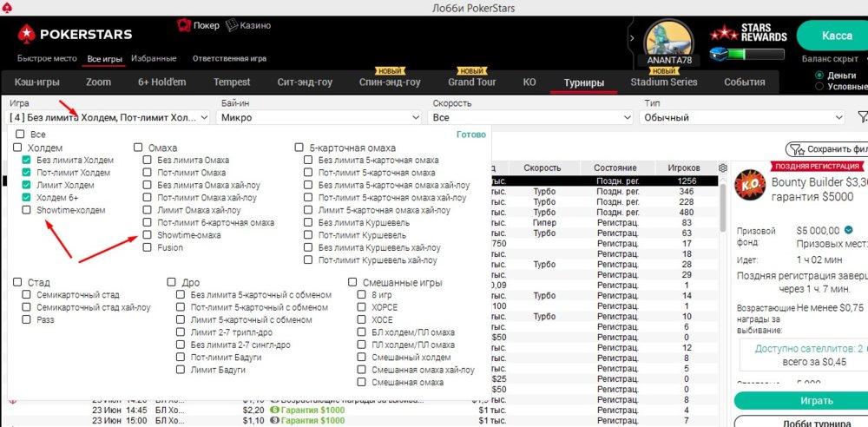The height and width of the screenshot is (427, 868).
Task: Switch to the Stadium Series tab
Action: (x=664, y=82)
